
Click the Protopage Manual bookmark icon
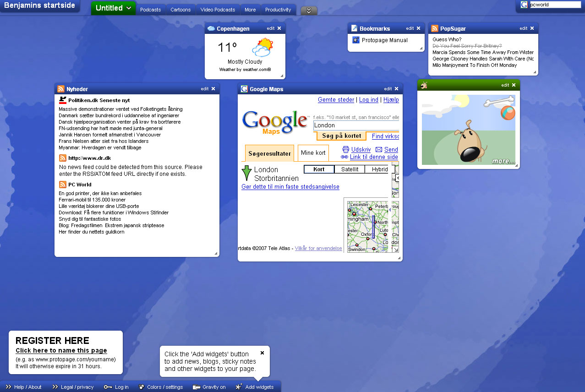356,40
